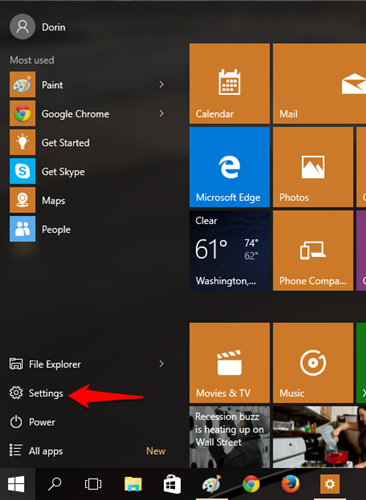Click the user name Dorin
366x500 pixels.
[54, 27]
